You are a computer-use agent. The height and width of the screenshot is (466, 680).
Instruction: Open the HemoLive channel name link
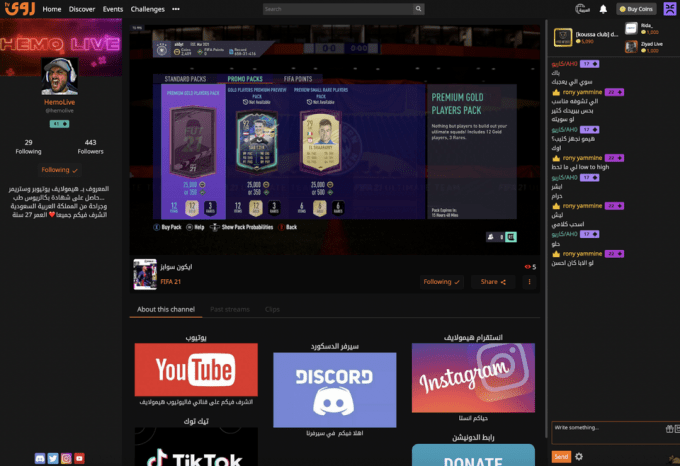59,102
